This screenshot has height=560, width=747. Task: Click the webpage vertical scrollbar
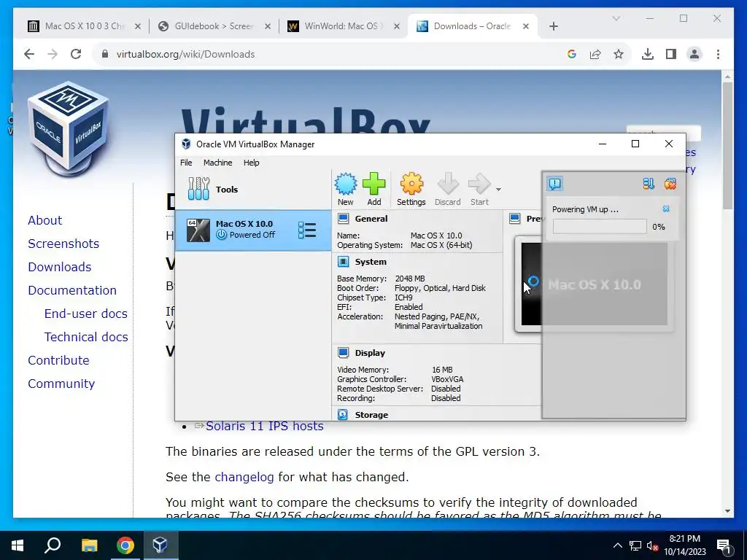tap(727, 145)
